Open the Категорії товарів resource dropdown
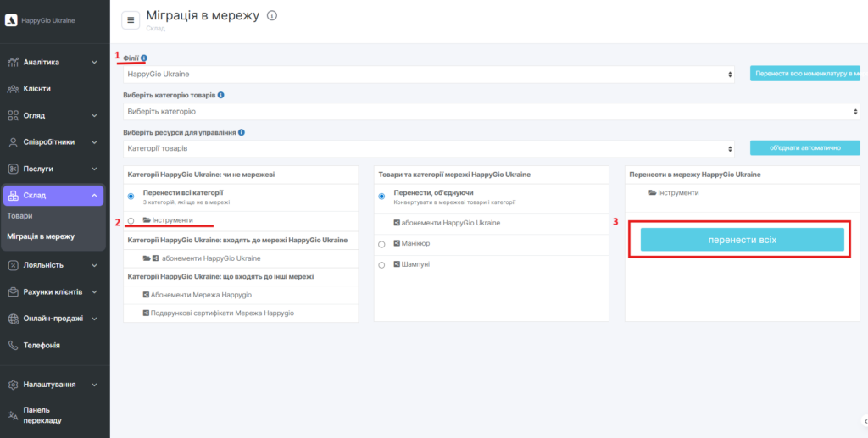Screen dimensions: 868x438 (428, 148)
